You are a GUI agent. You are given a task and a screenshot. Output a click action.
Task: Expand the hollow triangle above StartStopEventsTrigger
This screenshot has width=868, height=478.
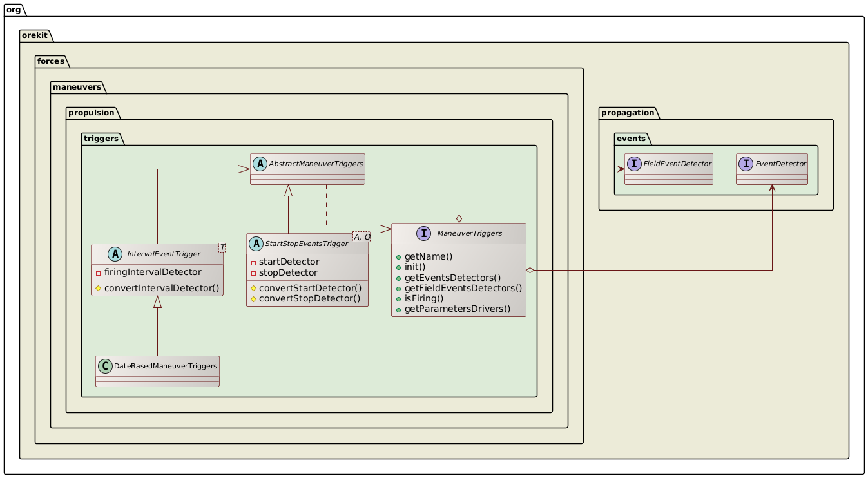click(289, 190)
